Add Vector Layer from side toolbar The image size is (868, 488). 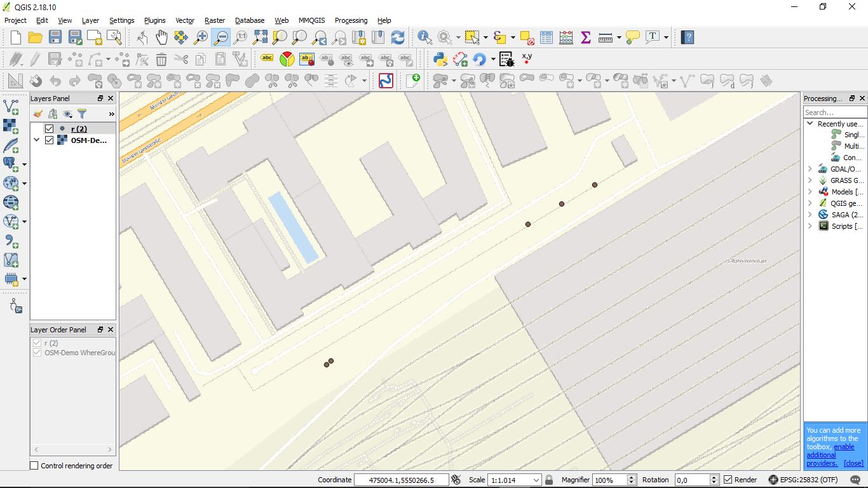coord(11,106)
